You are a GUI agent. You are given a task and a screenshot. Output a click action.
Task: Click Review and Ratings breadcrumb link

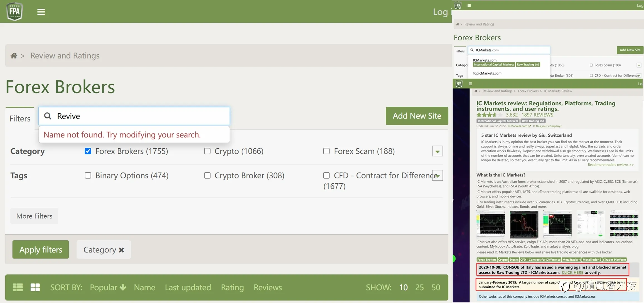tap(65, 56)
